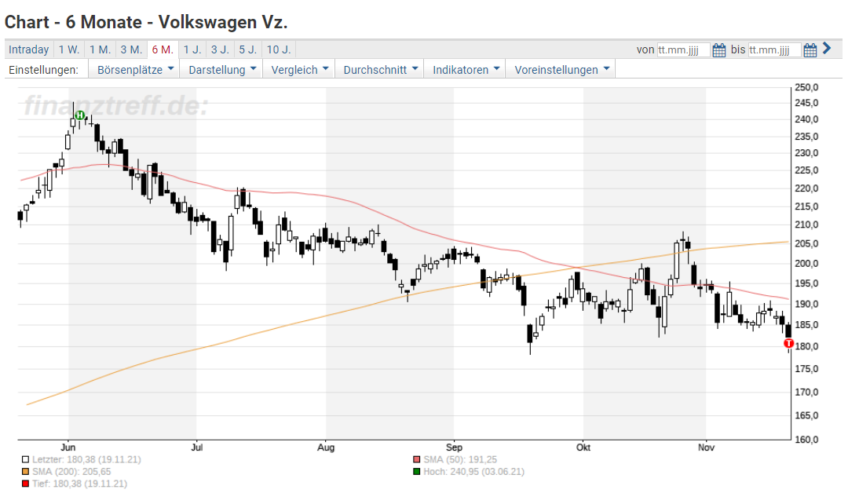Expand the Vergleich dropdown
848x504 pixels.
tap(300, 70)
